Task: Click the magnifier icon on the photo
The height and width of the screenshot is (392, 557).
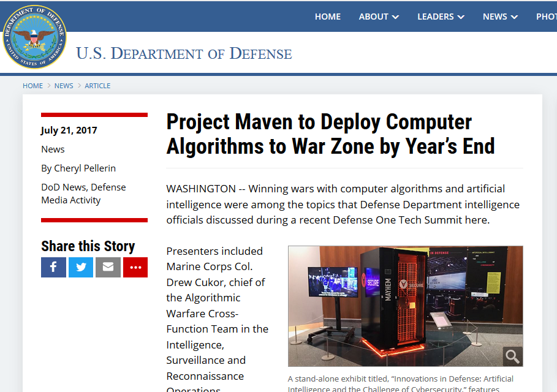Action: (x=512, y=356)
